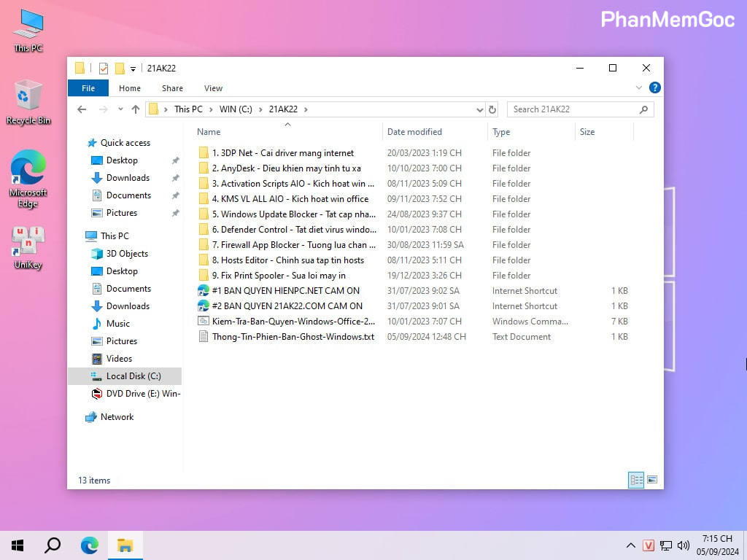
Task: Show hidden system tray icons
Action: click(x=630, y=545)
